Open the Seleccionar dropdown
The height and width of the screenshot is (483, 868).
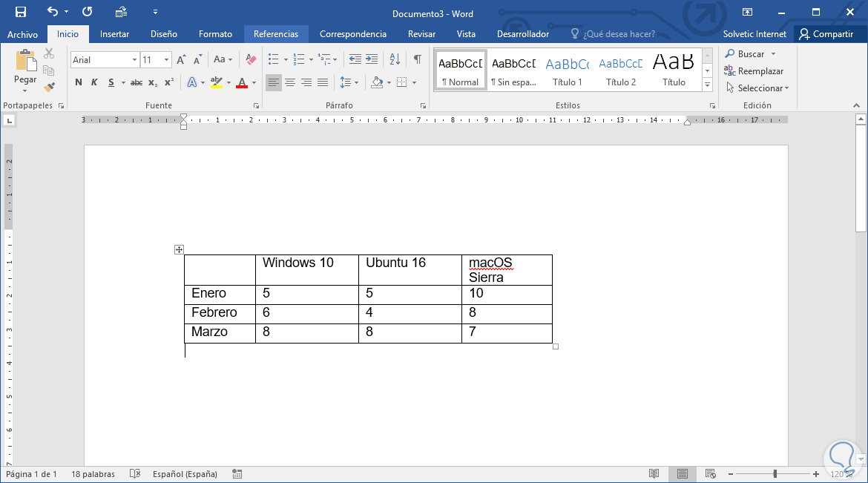757,88
